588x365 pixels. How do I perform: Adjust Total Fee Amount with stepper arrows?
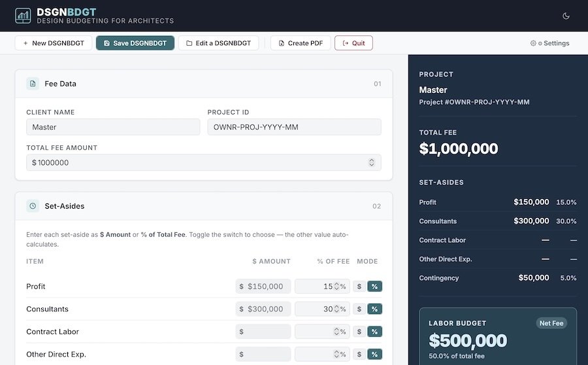coord(371,163)
